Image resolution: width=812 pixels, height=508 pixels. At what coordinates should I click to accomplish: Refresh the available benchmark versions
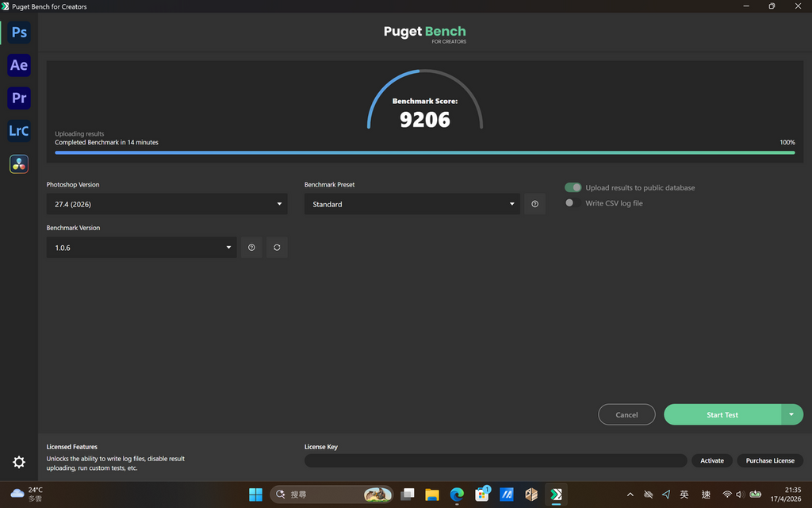click(x=277, y=247)
